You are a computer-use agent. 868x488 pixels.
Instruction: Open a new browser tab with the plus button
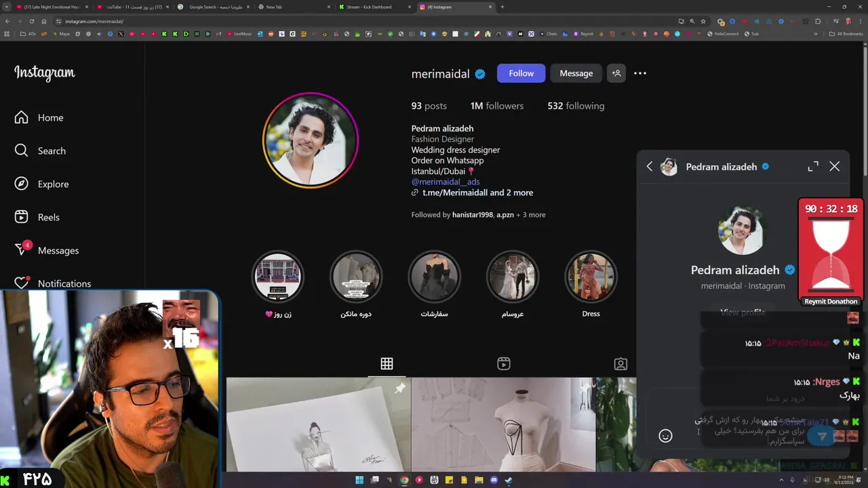(x=502, y=7)
